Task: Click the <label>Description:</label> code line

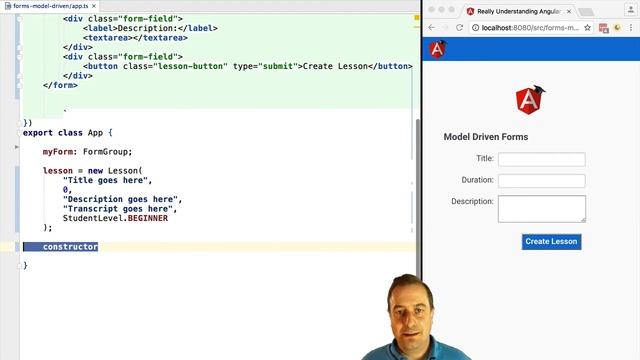Action: pos(150,28)
